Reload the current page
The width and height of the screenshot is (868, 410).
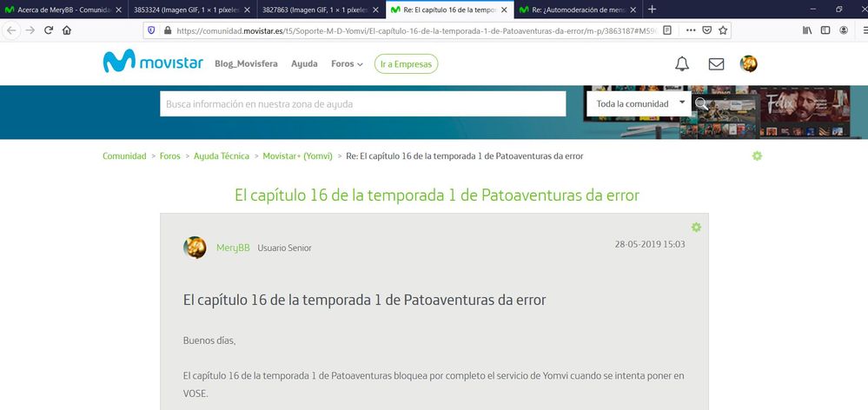pyautogui.click(x=48, y=30)
